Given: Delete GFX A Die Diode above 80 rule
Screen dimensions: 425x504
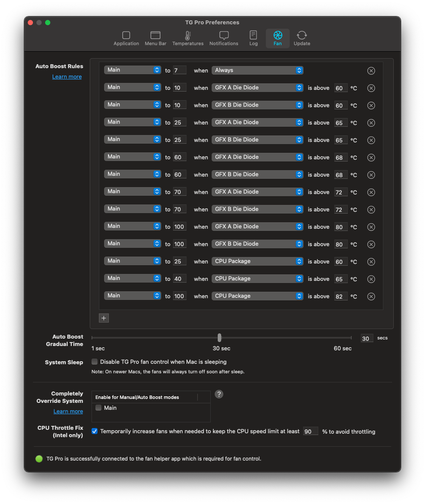Looking at the screenshot, I should [371, 227].
